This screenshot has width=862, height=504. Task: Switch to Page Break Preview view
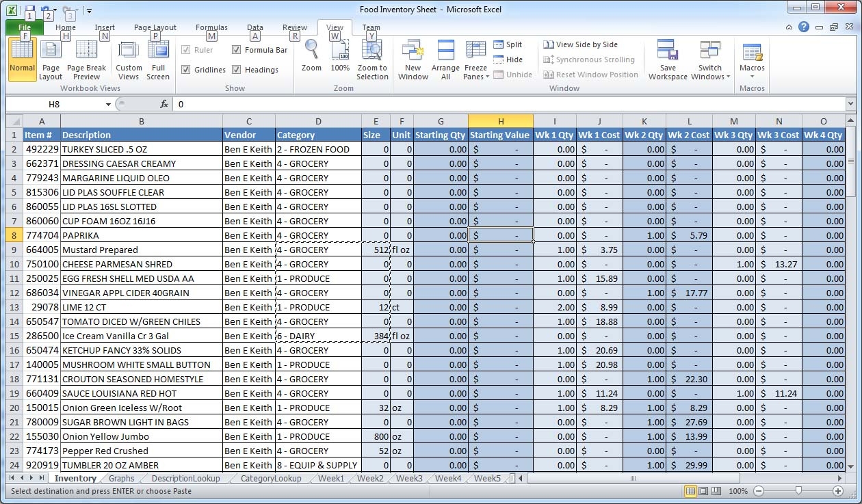pyautogui.click(x=86, y=58)
